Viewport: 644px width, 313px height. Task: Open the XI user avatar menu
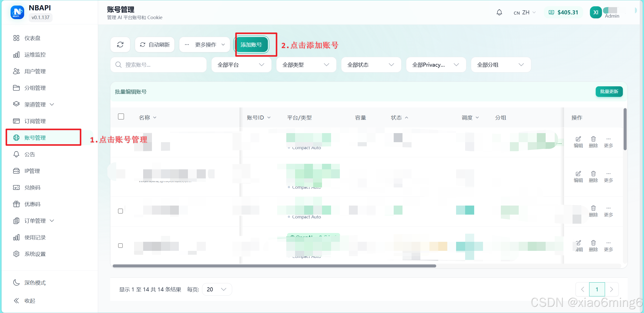[x=596, y=12]
